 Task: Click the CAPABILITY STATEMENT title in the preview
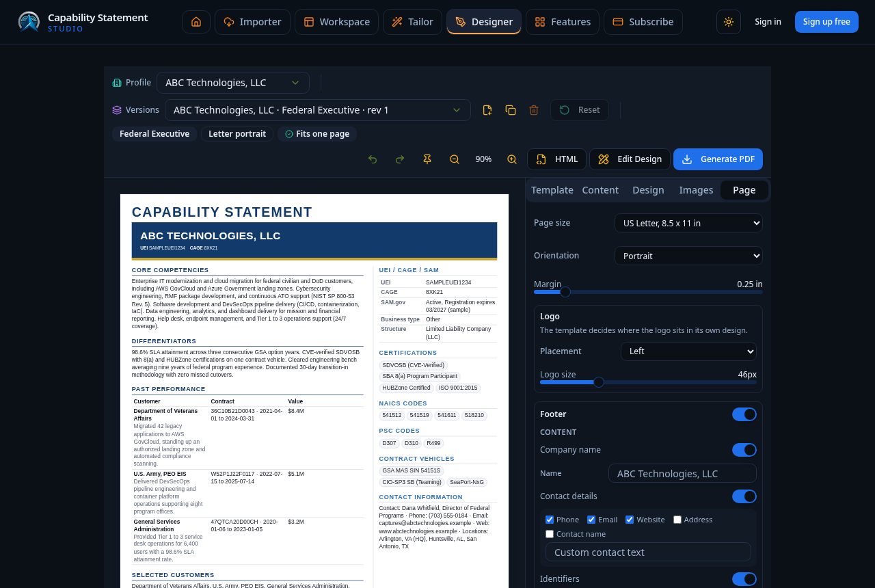click(222, 212)
